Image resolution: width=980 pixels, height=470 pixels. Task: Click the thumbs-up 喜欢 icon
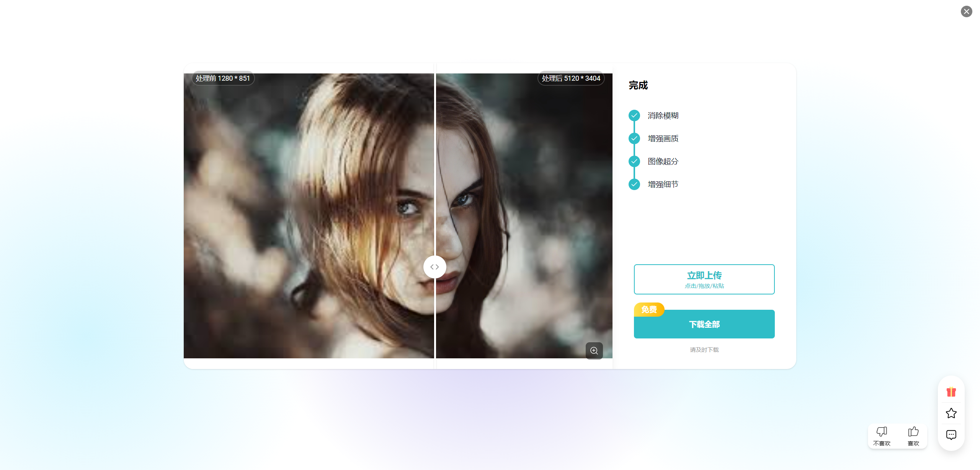(913, 432)
